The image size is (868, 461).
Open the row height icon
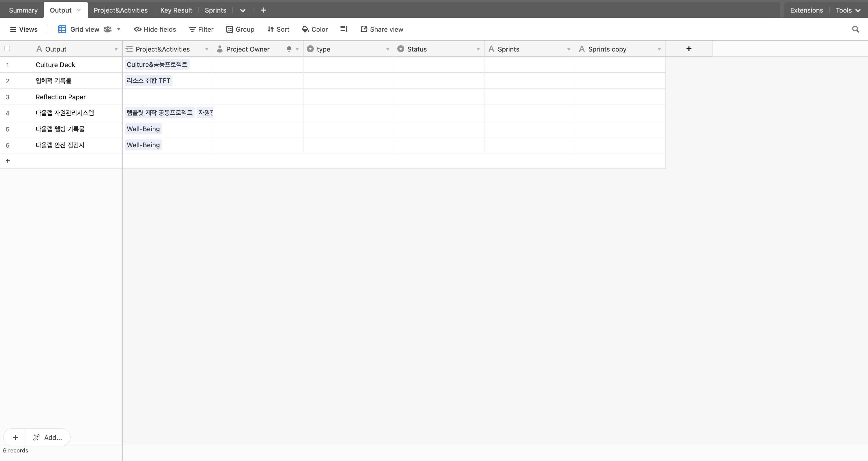pyautogui.click(x=344, y=29)
